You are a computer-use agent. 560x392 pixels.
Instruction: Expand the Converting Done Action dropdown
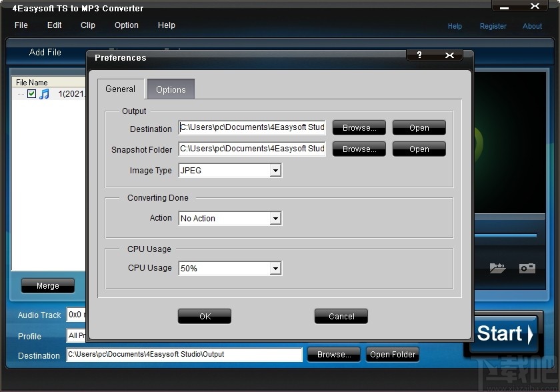[276, 218]
